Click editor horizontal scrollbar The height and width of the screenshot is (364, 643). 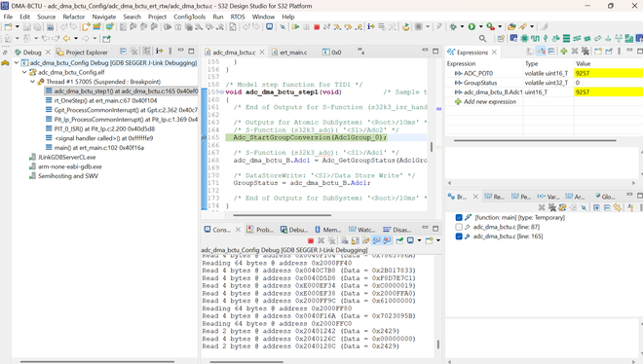pyautogui.click(x=283, y=215)
